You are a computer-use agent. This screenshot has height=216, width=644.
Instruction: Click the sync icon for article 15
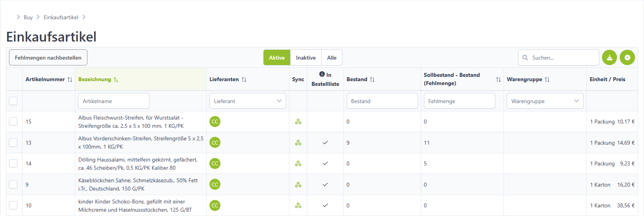298,122
